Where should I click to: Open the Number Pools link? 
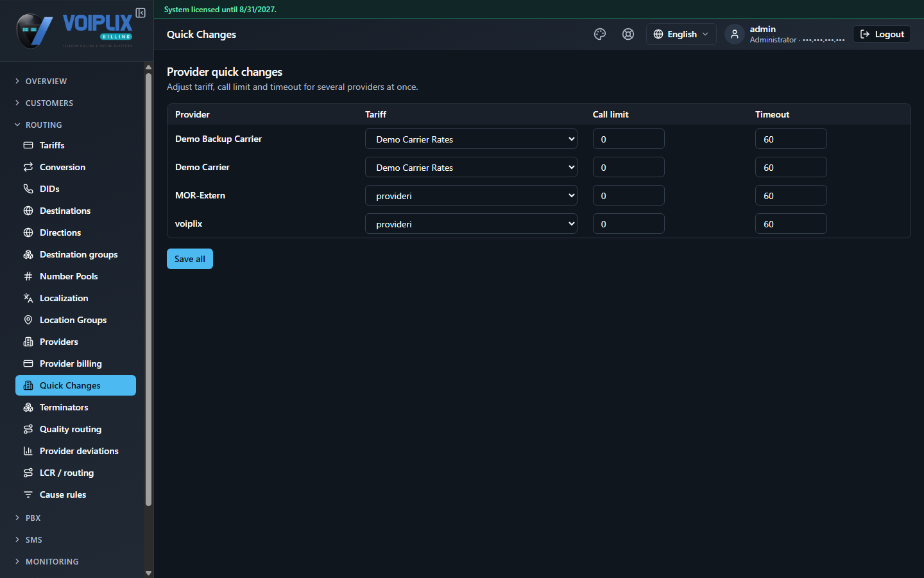(x=76, y=276)
